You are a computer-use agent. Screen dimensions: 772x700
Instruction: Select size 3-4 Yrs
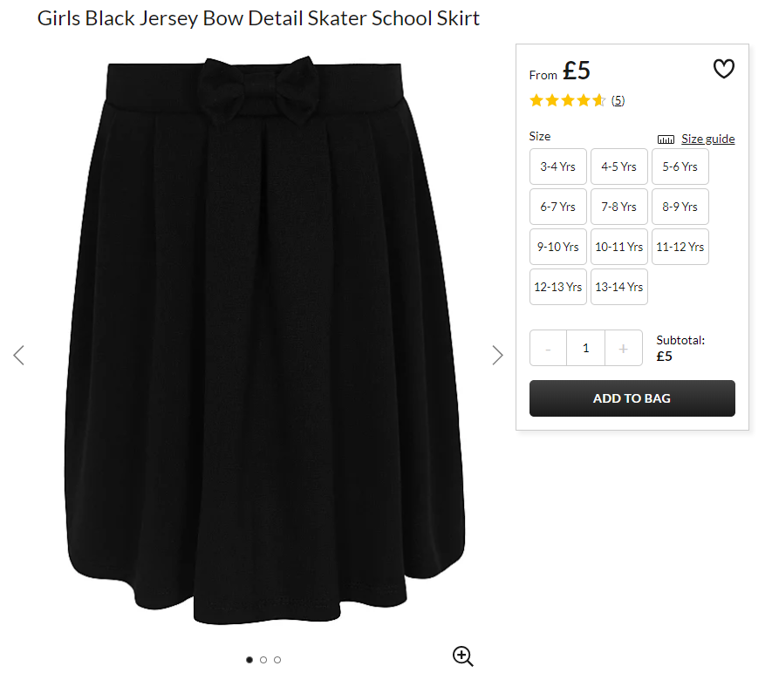pos(557,167)
